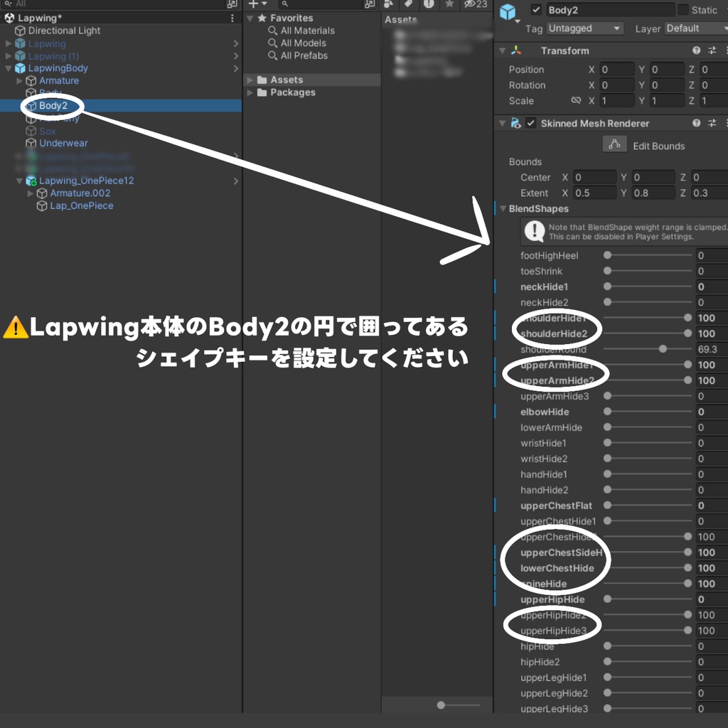728x728 pixels.
Task: Open Skinned Mesh Renderer help icon
Action: point(696,123)
